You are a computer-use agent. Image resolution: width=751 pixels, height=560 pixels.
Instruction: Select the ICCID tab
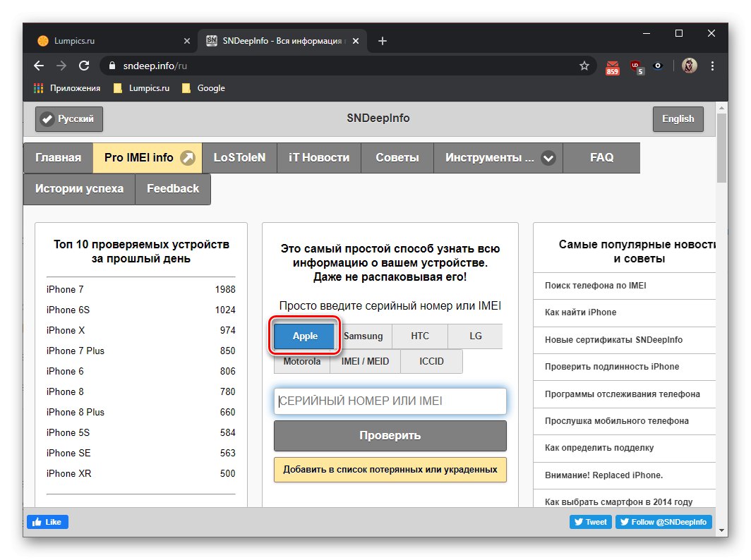coord(431,361)
